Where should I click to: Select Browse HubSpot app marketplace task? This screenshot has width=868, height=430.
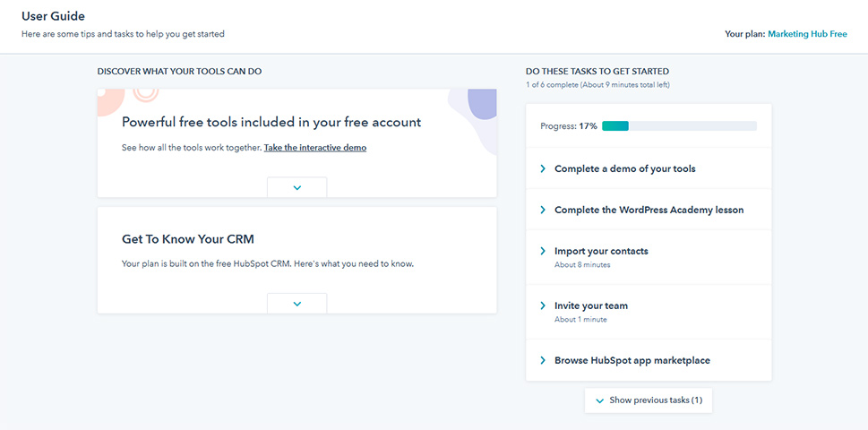click(649, 360)
